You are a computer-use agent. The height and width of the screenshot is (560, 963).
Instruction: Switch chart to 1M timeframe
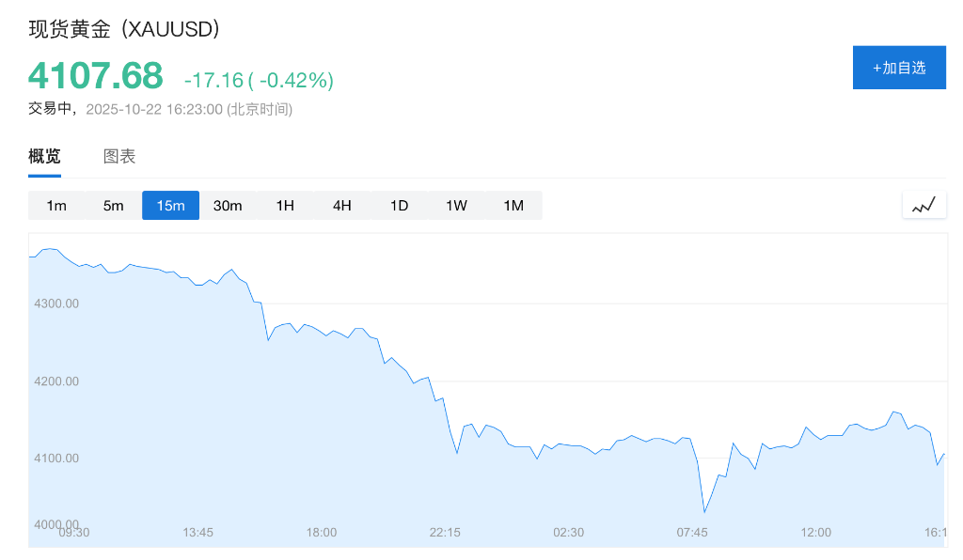point(513,205)
